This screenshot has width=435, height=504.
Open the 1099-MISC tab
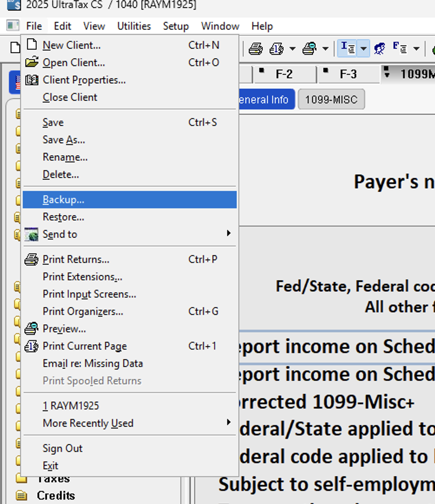[x=331, y=100]
